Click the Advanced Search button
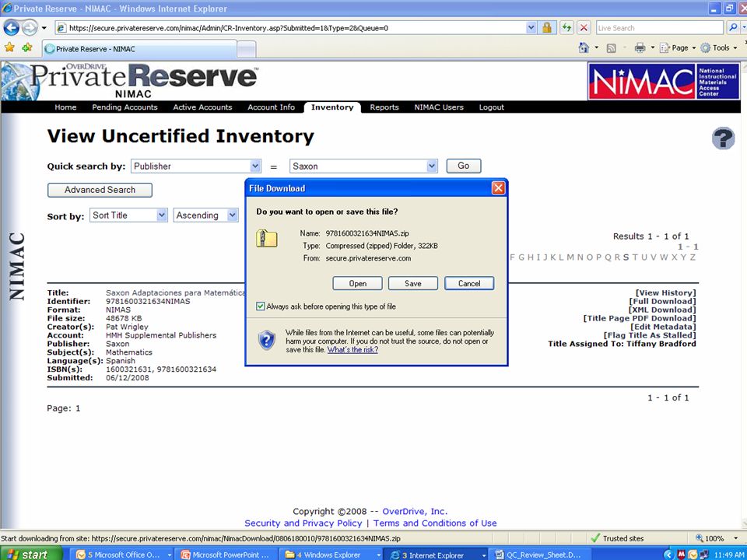The image size is (747, 560). click(100, 190)
